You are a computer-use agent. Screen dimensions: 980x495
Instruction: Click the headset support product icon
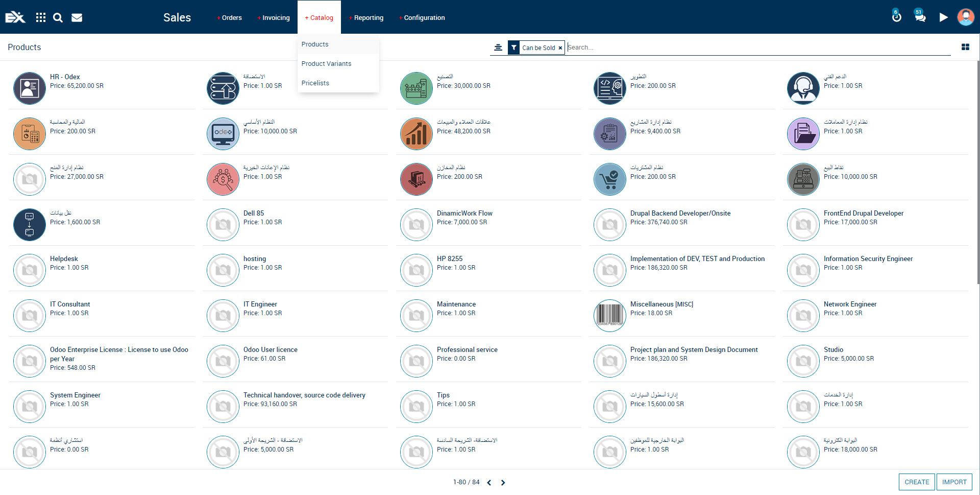tap(803, 88)
